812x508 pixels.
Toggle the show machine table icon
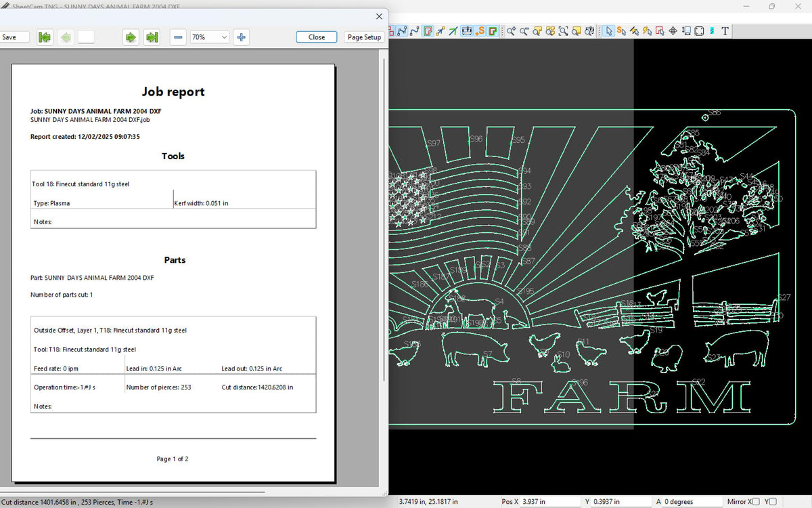(x=467, y=31)
